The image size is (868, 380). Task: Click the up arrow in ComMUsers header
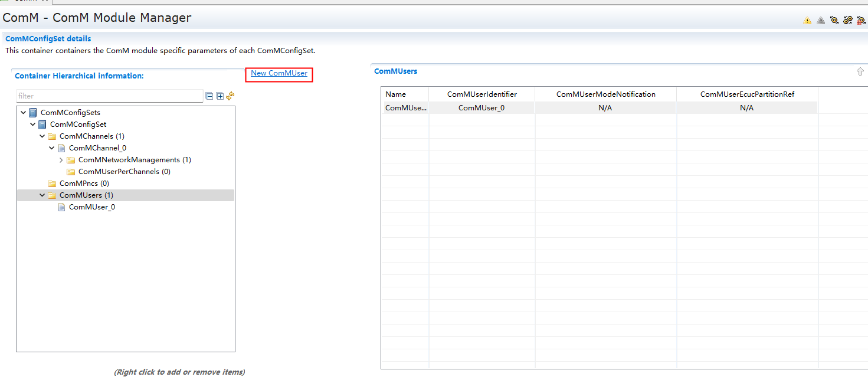[x=860, y=71]
